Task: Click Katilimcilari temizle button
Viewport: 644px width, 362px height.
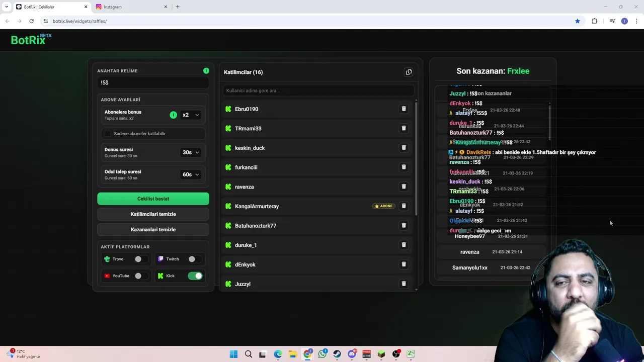Action: pyautogui.click(x=153, y=214)
